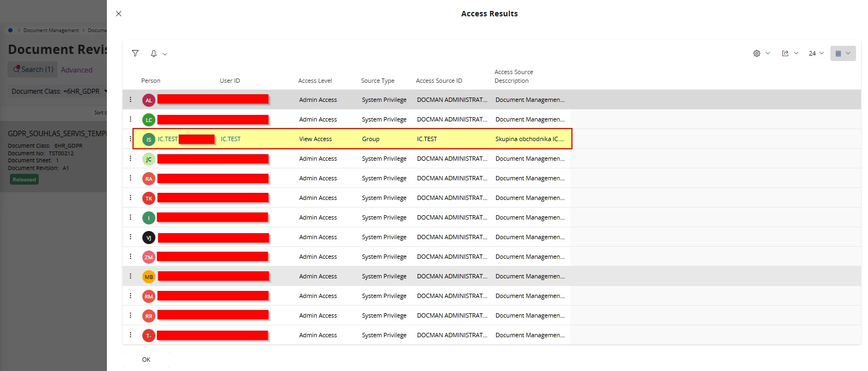Screen dimensions: 868x371
Task: Click the notification bell icon
Action: point(154,53)
